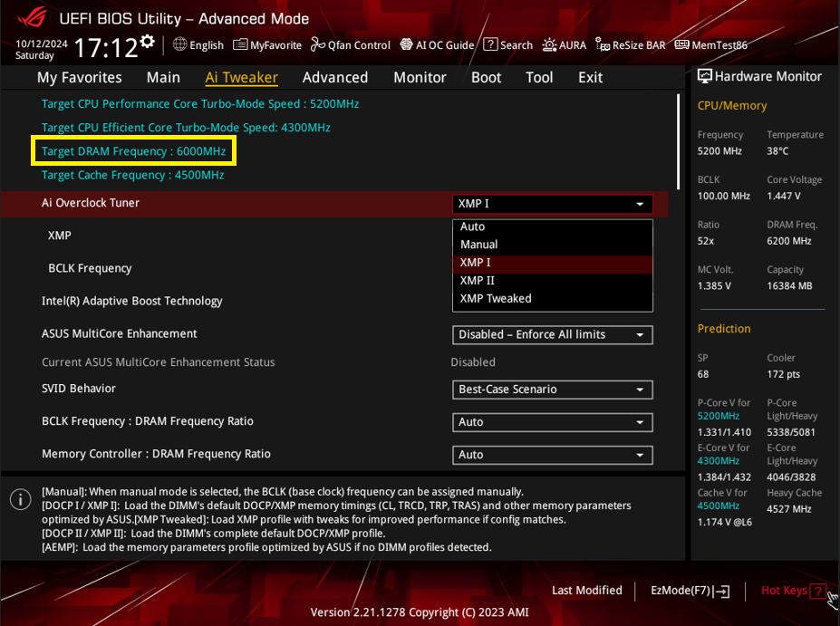840x626 pixels.
Task: Toggle ReSize BAR icon
Action: click(x=603, y=45)
